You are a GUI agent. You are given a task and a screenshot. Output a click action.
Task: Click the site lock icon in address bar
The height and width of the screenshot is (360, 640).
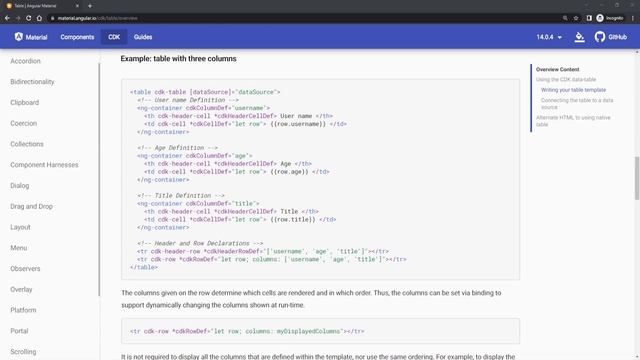point(53,18)
